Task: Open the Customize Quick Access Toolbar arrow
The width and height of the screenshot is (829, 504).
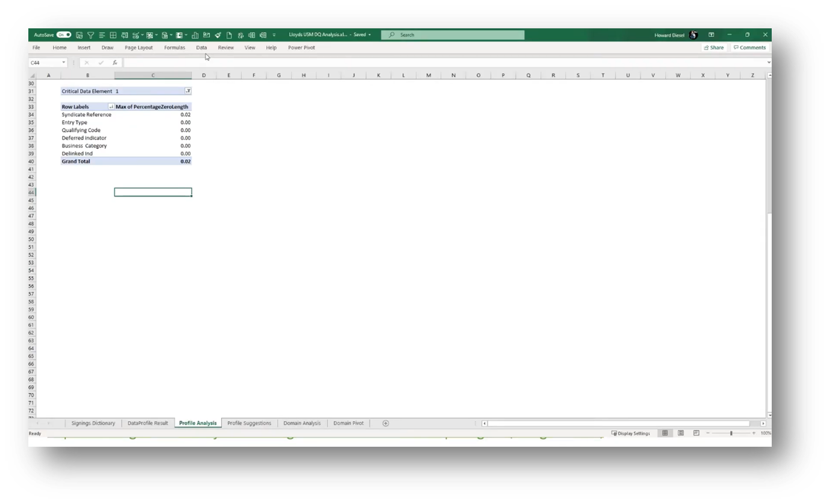Action: point(274,35)
